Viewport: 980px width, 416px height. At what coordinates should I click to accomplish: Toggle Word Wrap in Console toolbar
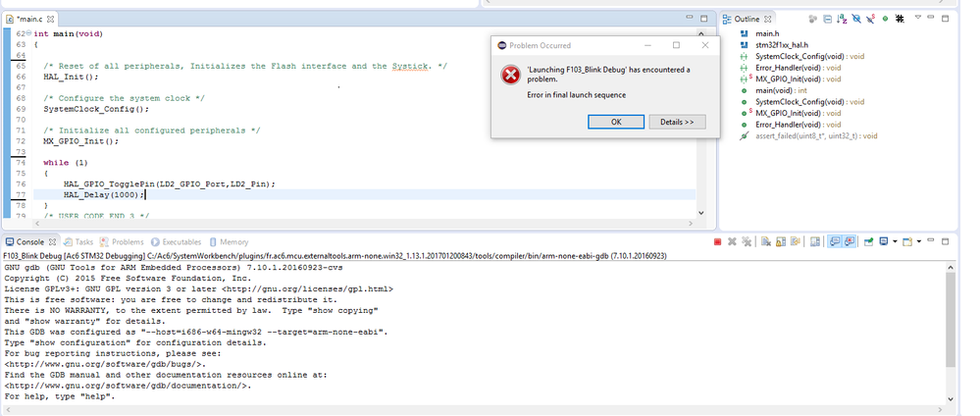(x=795, y=241)
